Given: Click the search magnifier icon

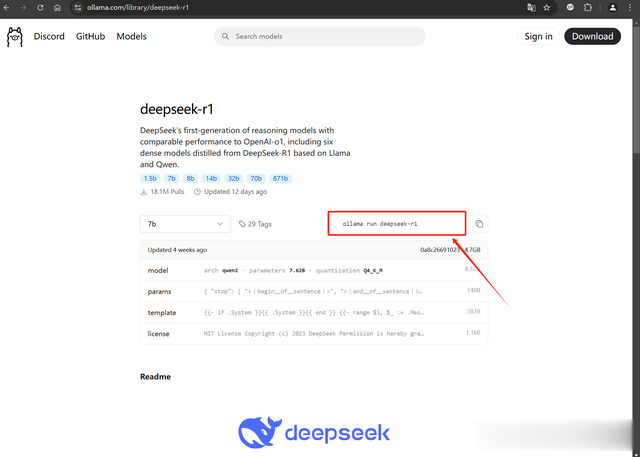Looking at the screenshot, I should (225, 36).
